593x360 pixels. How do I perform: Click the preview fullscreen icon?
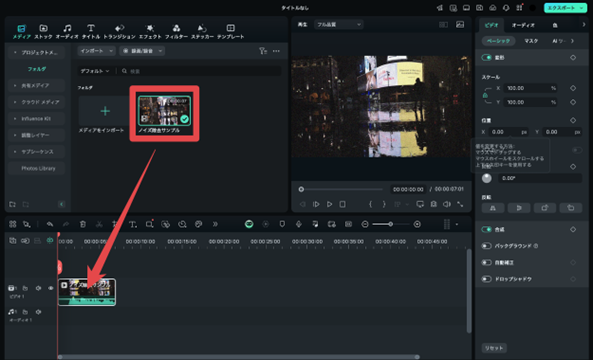pos(460,204)
